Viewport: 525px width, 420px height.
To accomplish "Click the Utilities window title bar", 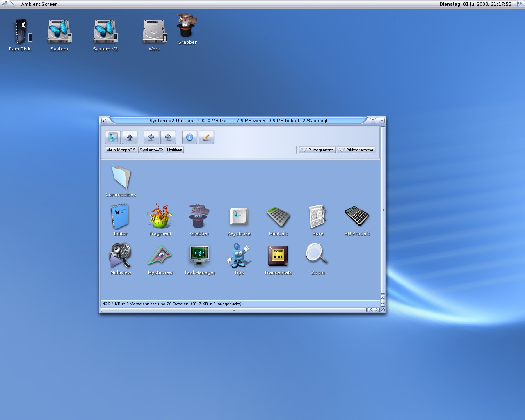I will pyautogui.click(x=238, y=121).
